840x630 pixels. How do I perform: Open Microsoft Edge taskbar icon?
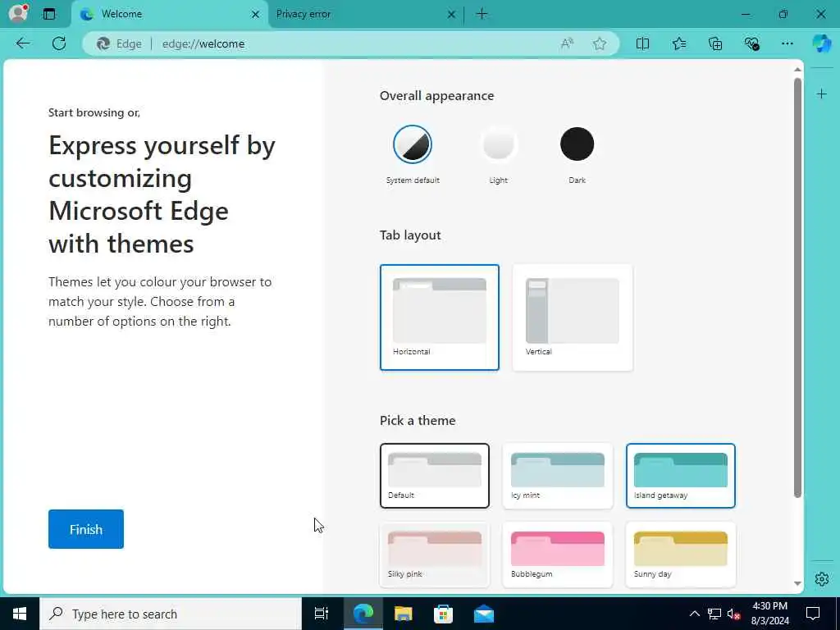pyautogui.click(x=363, y=614)
